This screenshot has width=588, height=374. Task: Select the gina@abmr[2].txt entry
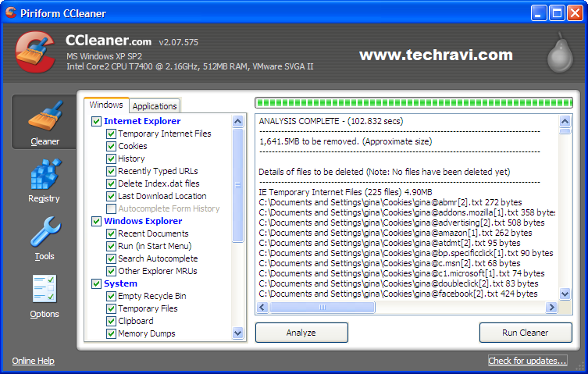pos(390,202)
